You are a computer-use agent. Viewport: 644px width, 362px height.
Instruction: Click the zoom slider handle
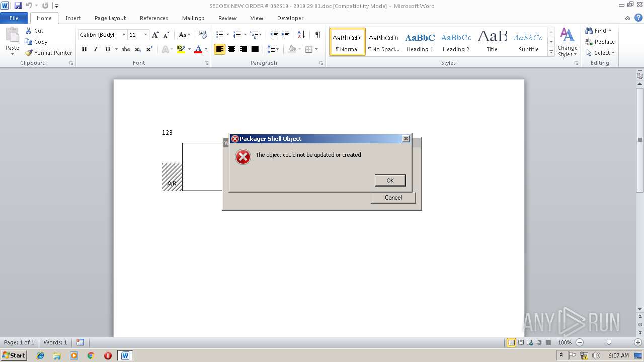pos(609,342)
